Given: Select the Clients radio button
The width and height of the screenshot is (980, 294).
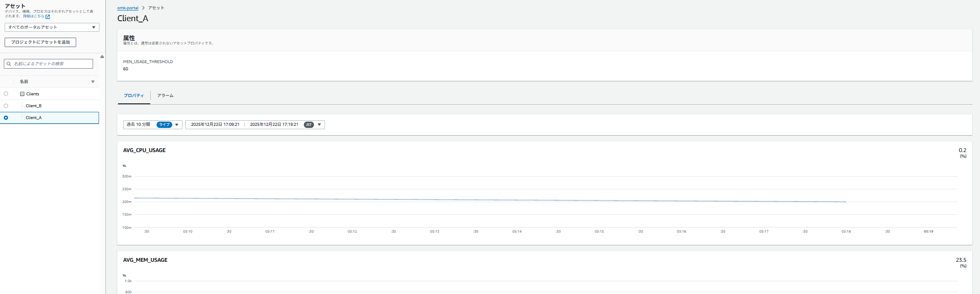Looking at the screenshot, I should (6, 94).
